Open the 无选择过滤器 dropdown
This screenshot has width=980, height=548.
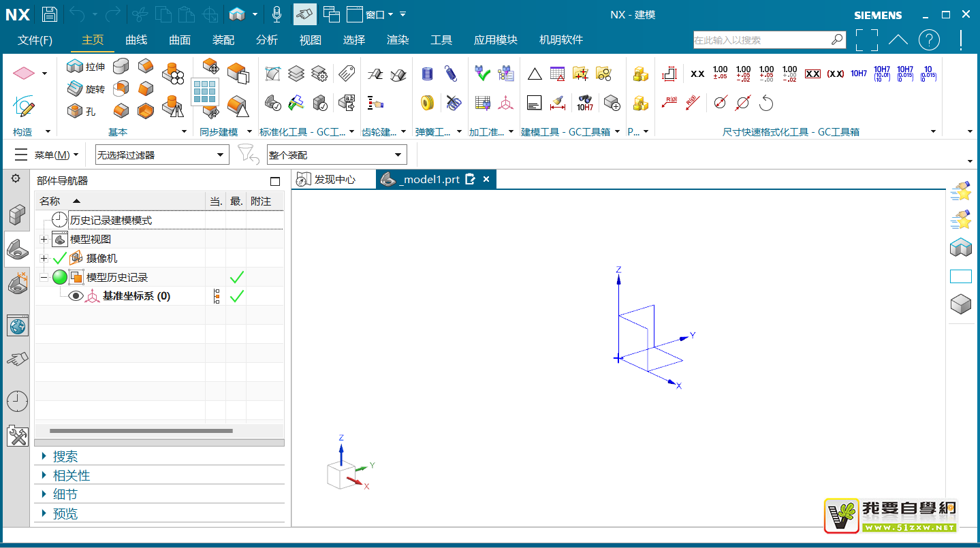161,155
